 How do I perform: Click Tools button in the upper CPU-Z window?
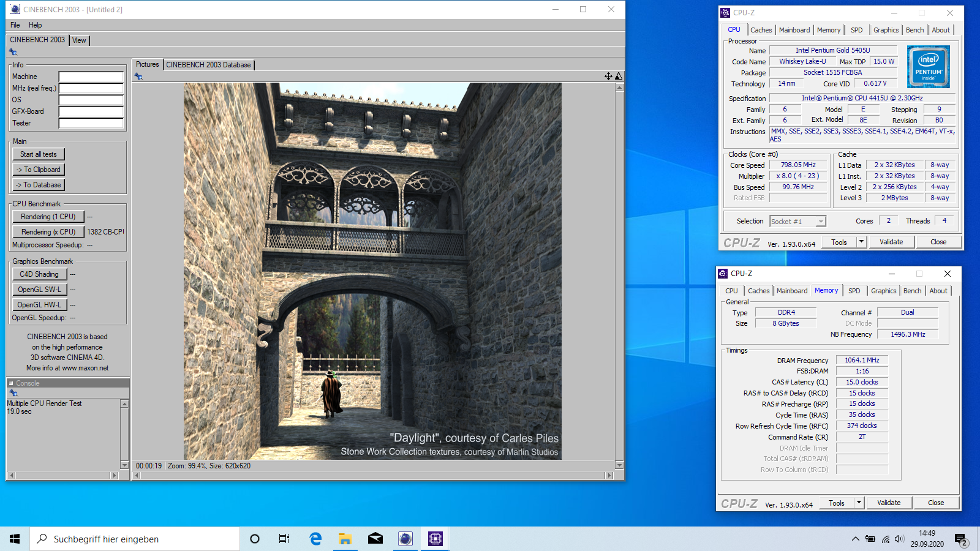[x=839, y=242]
